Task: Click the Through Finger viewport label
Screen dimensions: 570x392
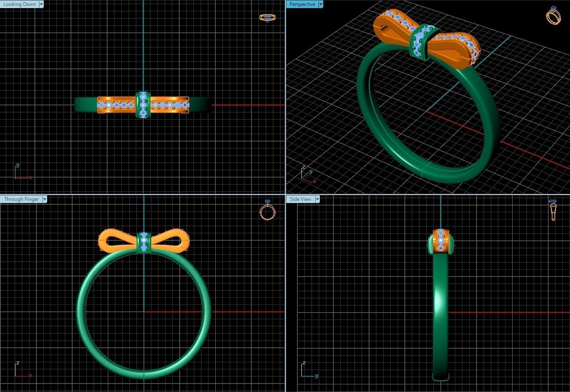Action: point(21,199)
